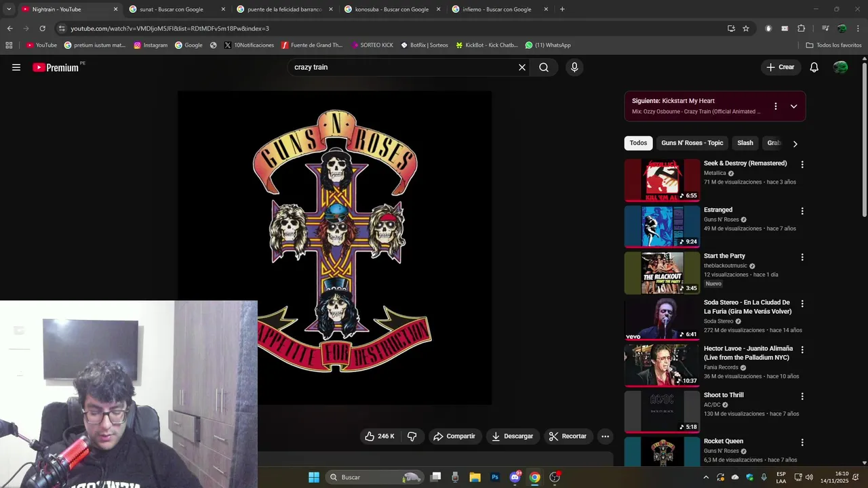Open Discord from taskbar
The height and width of the screenshot is (488, 868).
coord(515,477)
